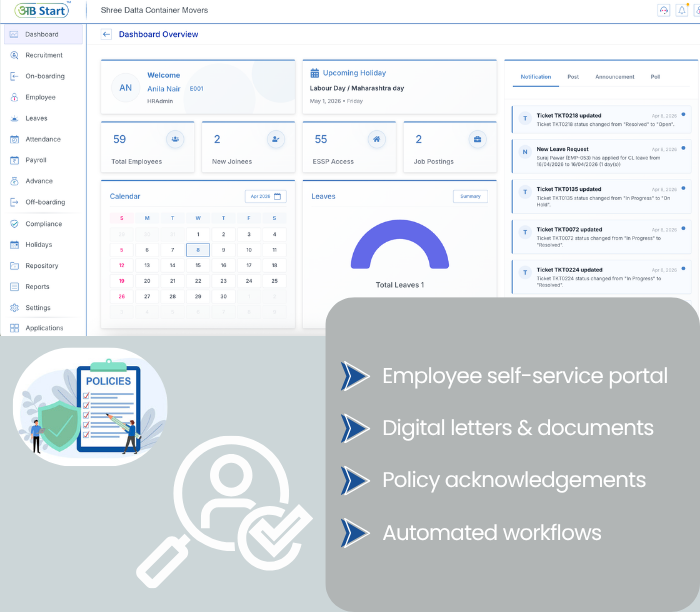Open the Apr 2026 month picker
The width and height of the screenshot is (700, 612).
coord(265,197)
